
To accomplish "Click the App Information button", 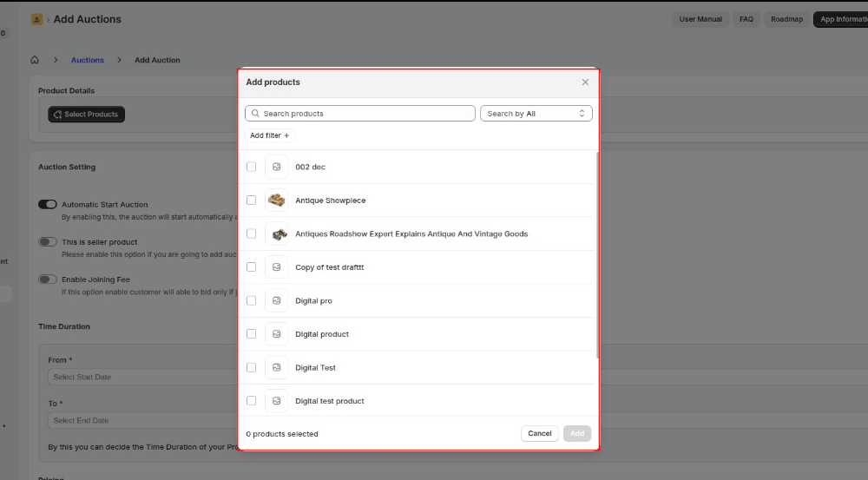I will pyautogui.click(x=841, y=19).
